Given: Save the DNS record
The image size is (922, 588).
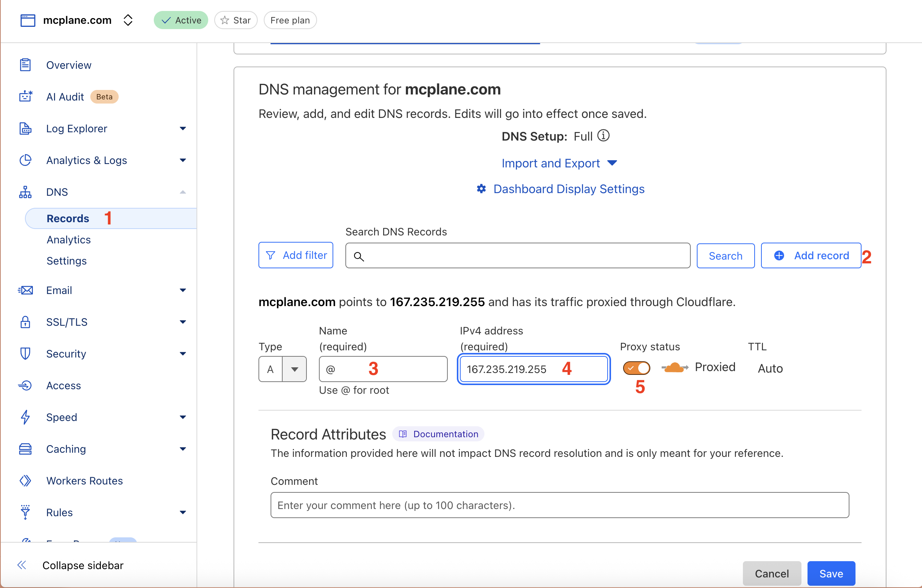Looking at the screenshot, I should [831, 573].
